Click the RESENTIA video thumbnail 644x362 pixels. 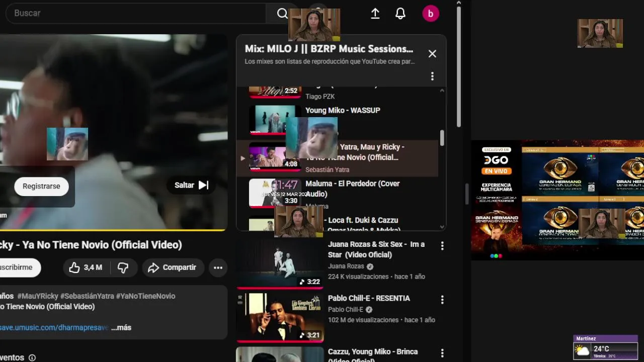(x=280, y=317)
